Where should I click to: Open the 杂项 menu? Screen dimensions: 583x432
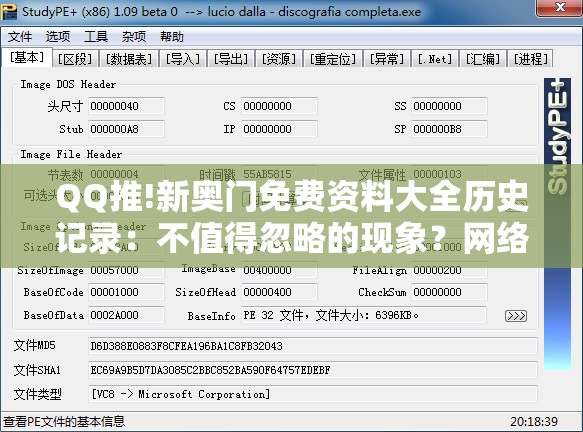(134, 36)
